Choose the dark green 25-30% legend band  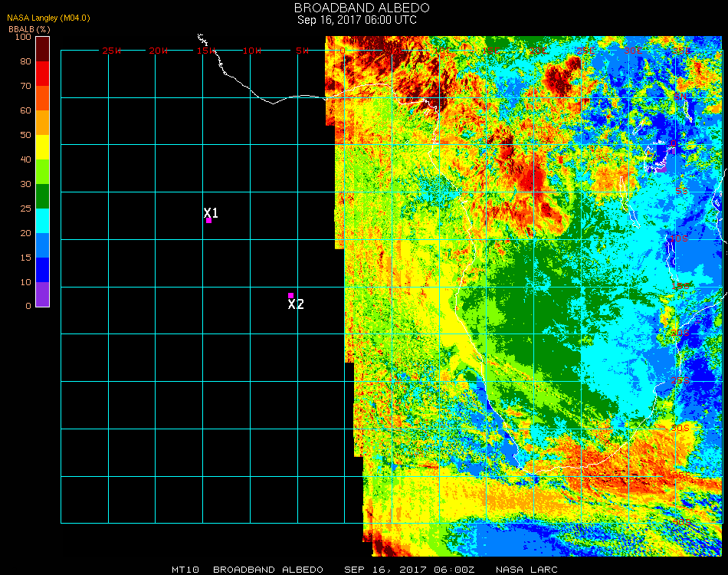tap(43, 196)
